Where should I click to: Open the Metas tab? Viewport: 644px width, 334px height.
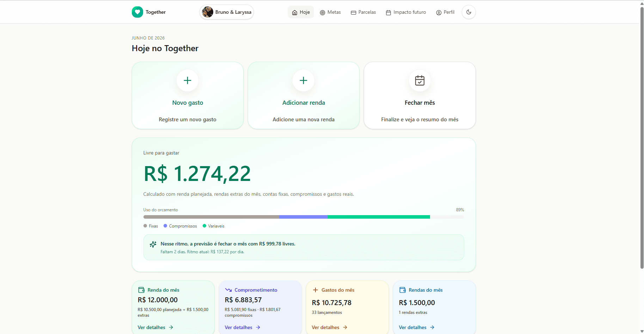[x=330, y=12]
